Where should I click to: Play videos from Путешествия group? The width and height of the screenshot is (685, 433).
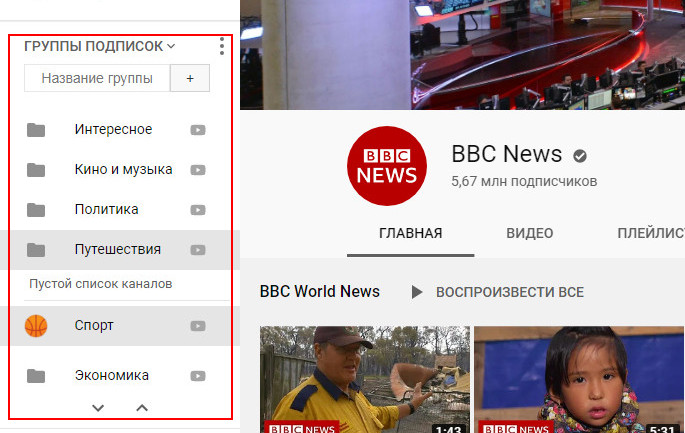point(198,250)
